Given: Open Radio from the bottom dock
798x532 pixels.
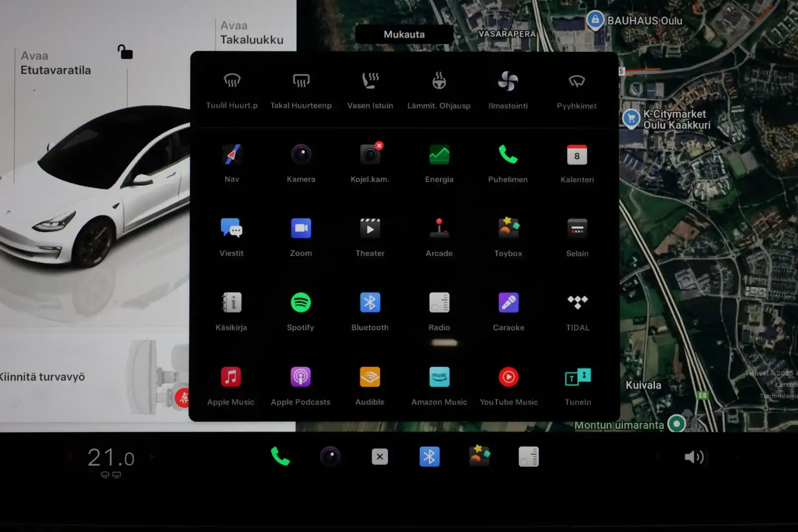Looking at the screenshot, I should click(529, 457).
